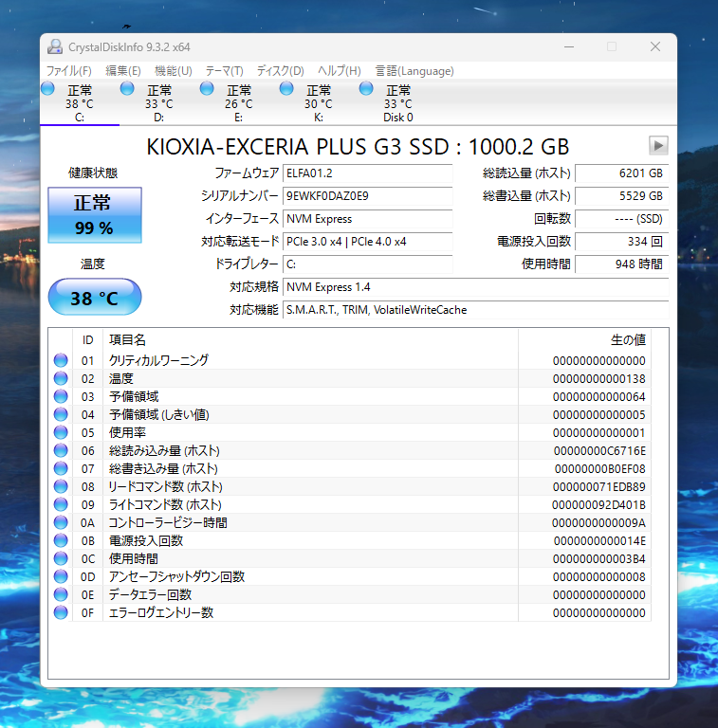The width and height of the screenshot is (718, 728).
Task: Click the CrystalDiskInfo app icon in title bar
Action: 55,47
